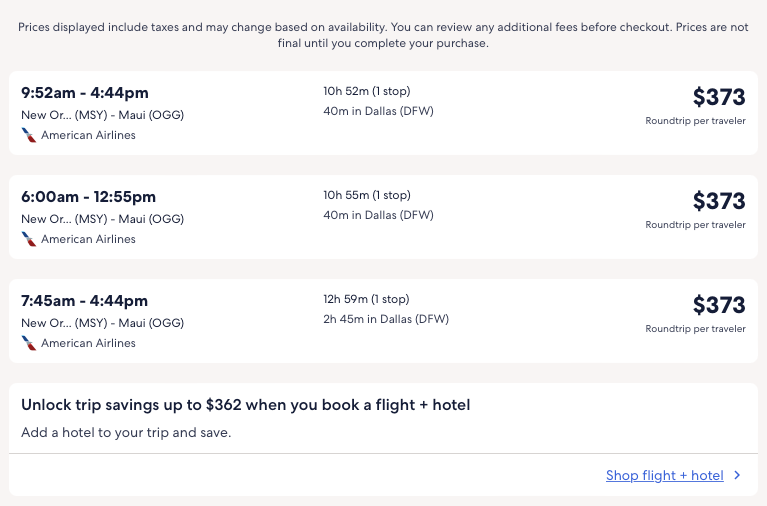Click American Airlines logo on 7:45am flight
This screenshot has width=767, height=506.
tap(29, 343)
